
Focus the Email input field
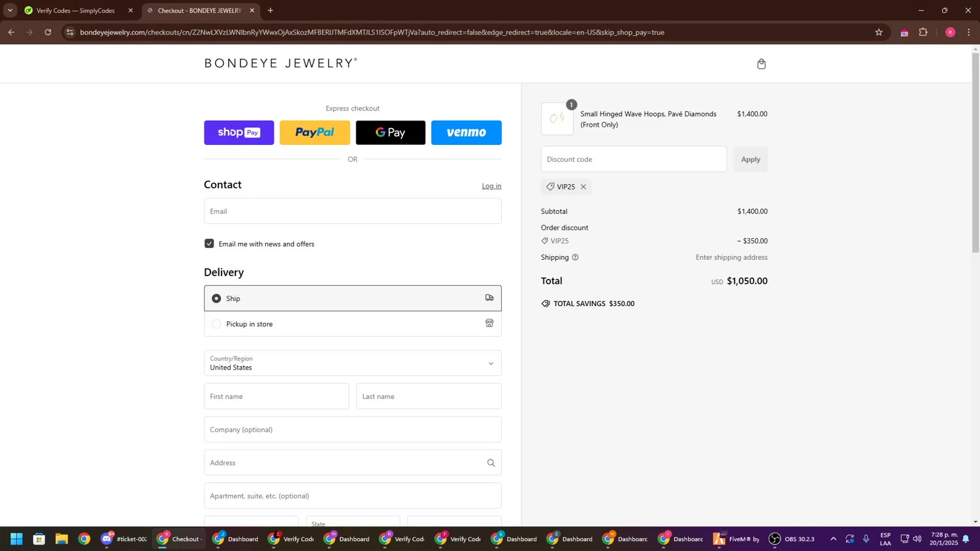coord(353,211)
